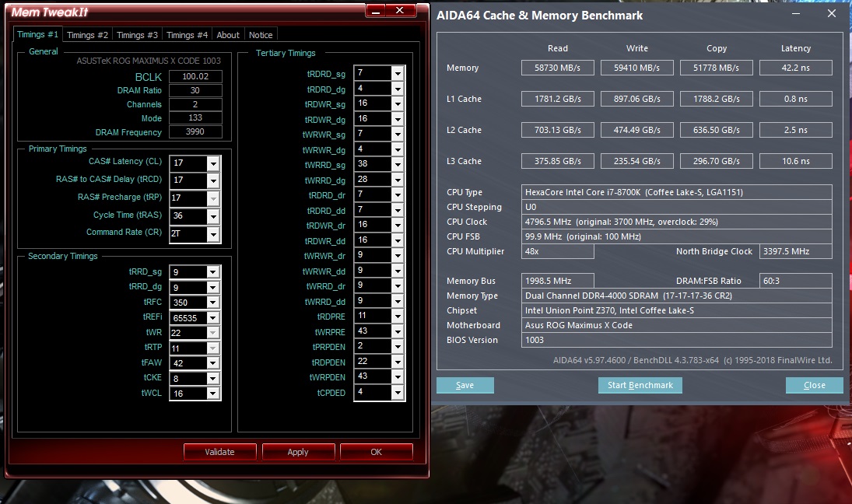Click Close button in AIDA64 window
852x504 pixels.
pyautogui.click(x=815, y=385)
